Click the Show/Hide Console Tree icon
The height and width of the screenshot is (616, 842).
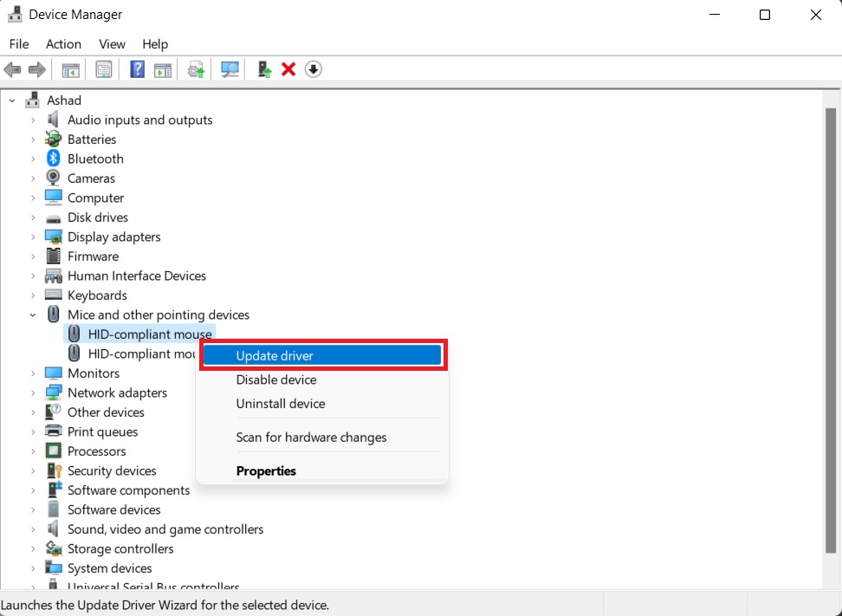(x=70, y=69)
